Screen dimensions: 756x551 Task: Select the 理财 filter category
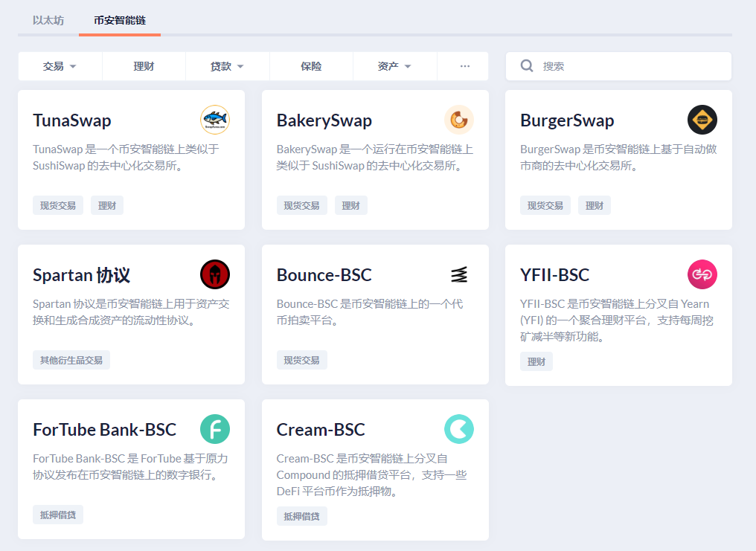[x=144, y=66]
